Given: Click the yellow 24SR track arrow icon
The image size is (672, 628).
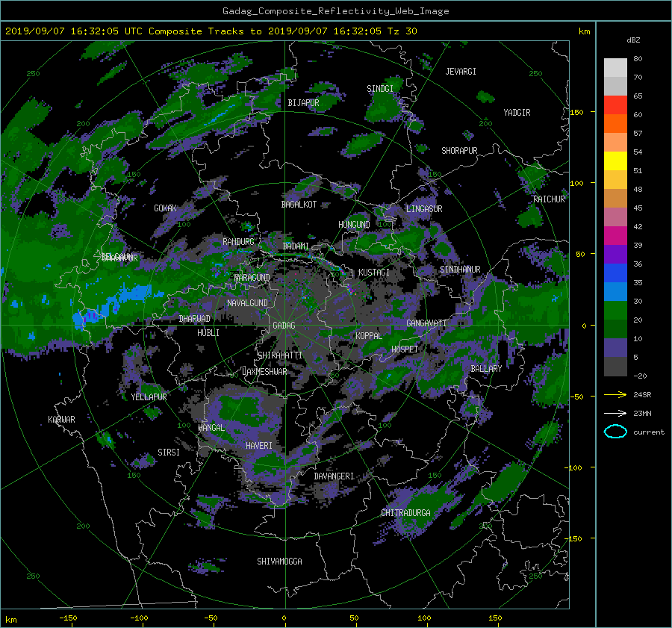Looking at the screenshot, I should coord(615,395).
